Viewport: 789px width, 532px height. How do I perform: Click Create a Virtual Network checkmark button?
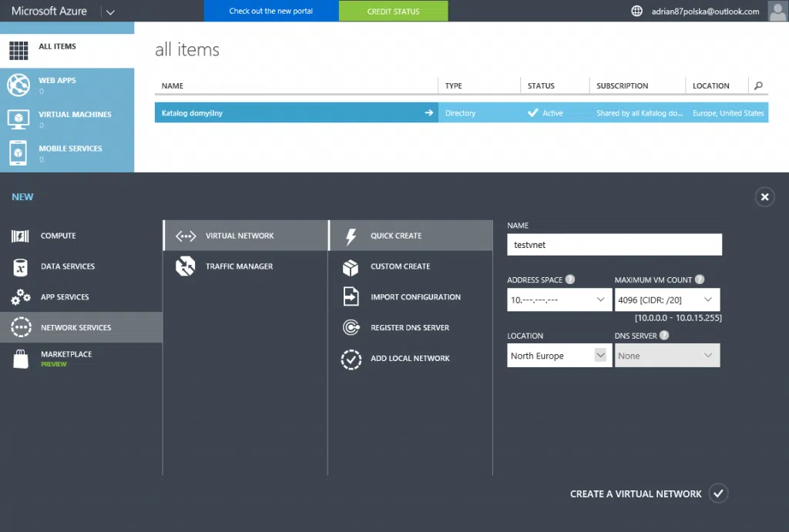tap(718, 494)
